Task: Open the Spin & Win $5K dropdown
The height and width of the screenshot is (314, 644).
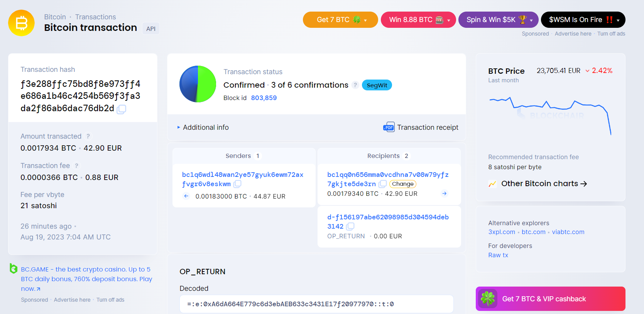Action: pyautogui.click(x=499, y=20)
